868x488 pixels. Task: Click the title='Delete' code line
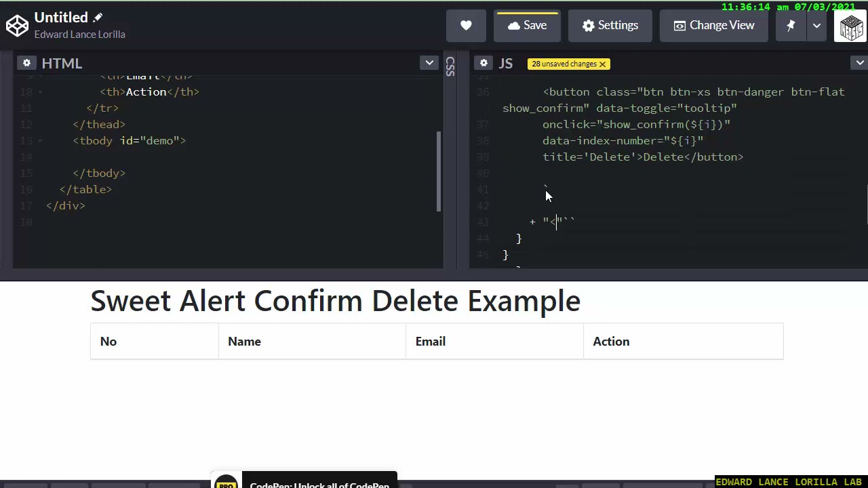tap(643, 157)
